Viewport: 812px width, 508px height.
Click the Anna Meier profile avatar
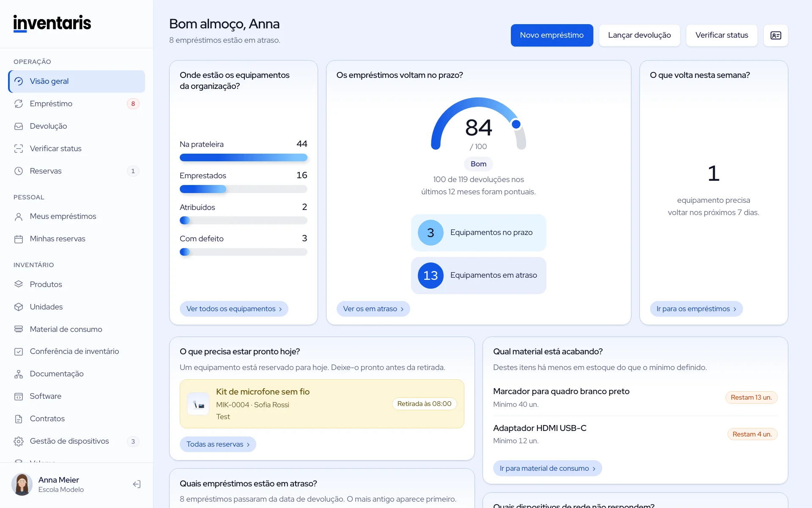coord(22,484)
